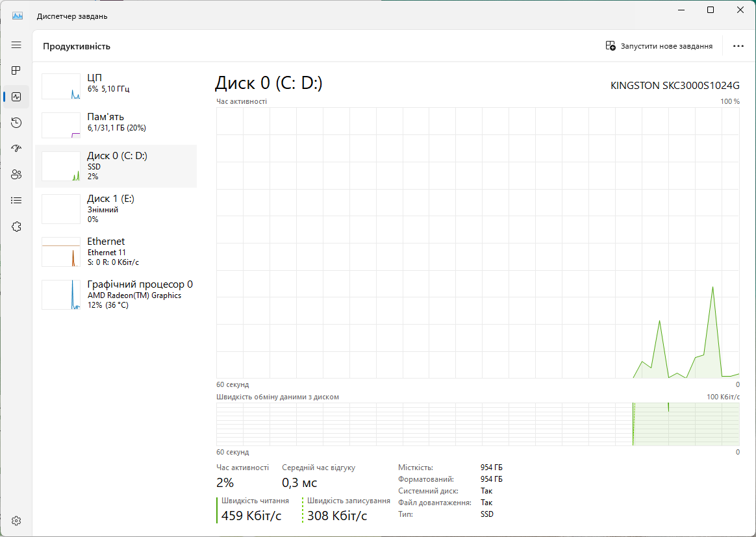Go to the Users page icon
Viewport: 756px width, 537px height.
tap(16, 174)
